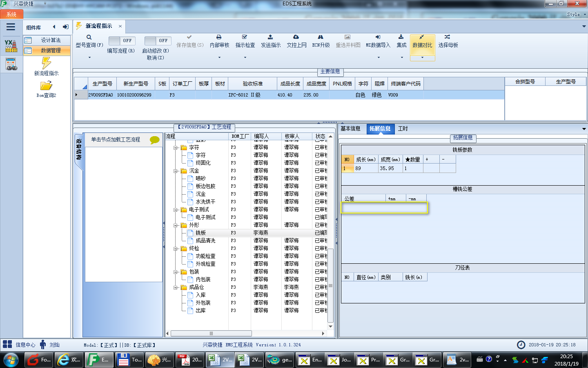Collapse the 组件库 panel with the left arrow
This screenshot has height=368, width=588.
coord(54,27)
